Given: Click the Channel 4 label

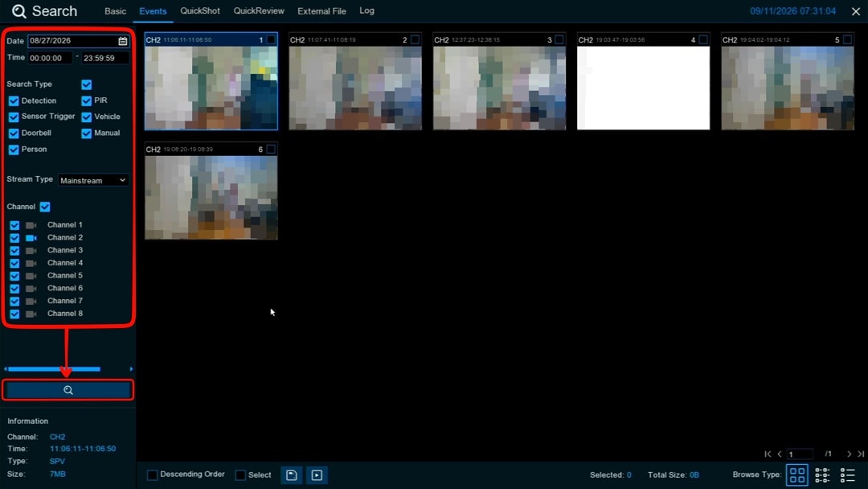Looking at the screenshot, I should 65,263.
